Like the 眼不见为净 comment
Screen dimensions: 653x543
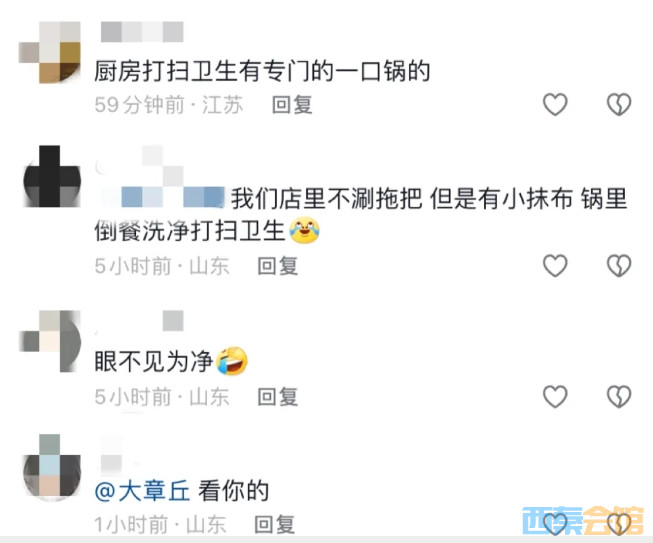555,396
